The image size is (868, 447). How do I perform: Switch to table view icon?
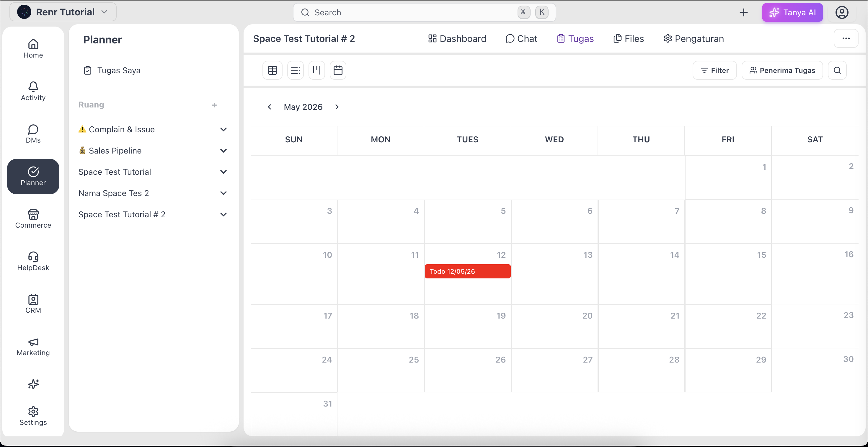272,70
